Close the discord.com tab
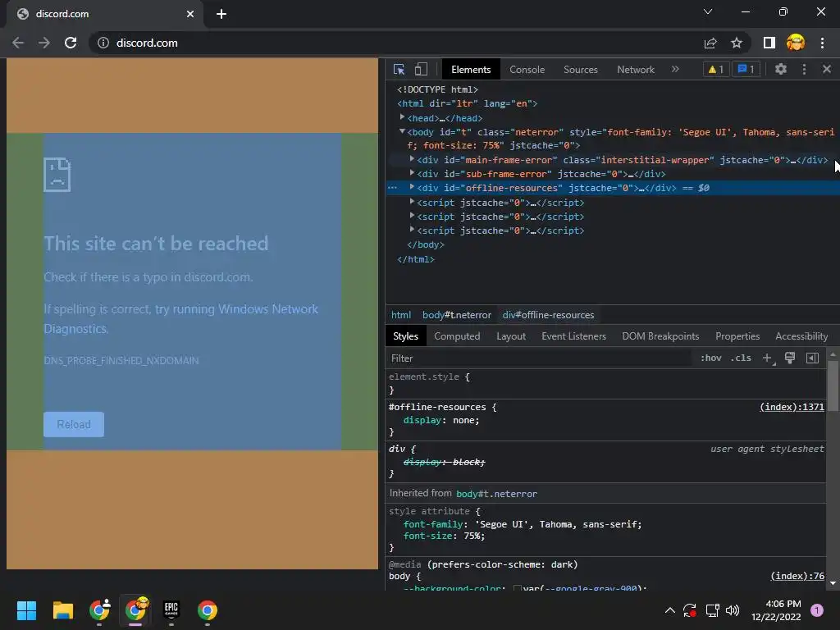Screen dimensions: 840x630 [190, 14]
